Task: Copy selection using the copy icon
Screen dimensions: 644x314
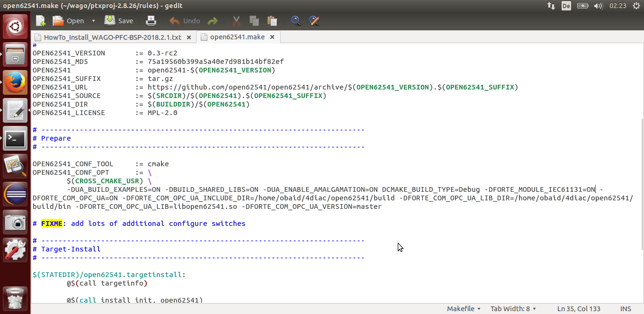Action: coord(254,21)
